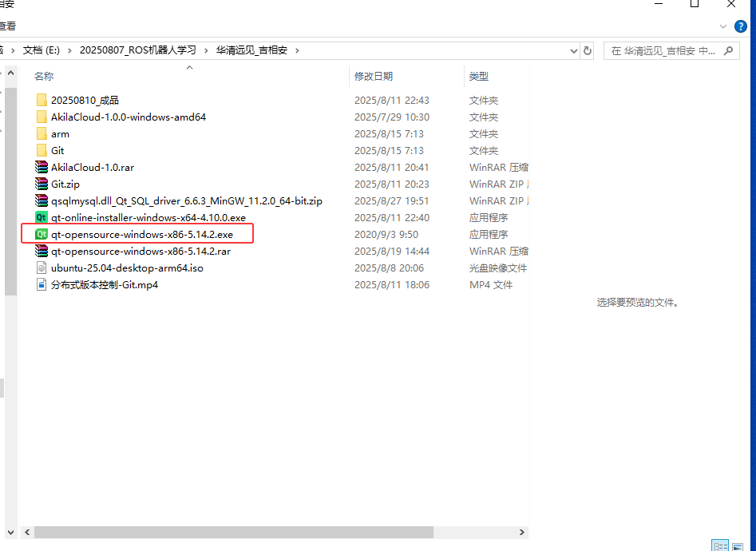
Task: Click the search magnifier icon
Action: point(729,50)
